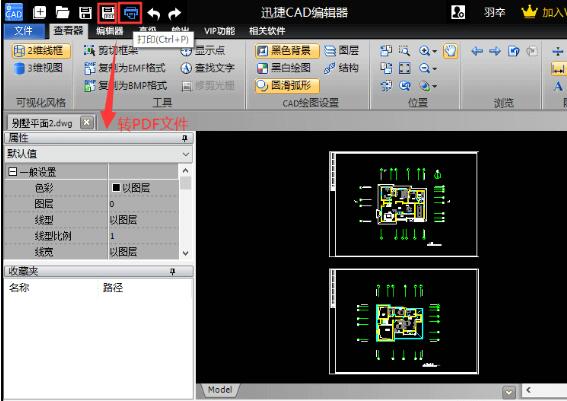567x401 pixels.
Task: Click the zoom window magnifier icon
Action: coord(404,51)
